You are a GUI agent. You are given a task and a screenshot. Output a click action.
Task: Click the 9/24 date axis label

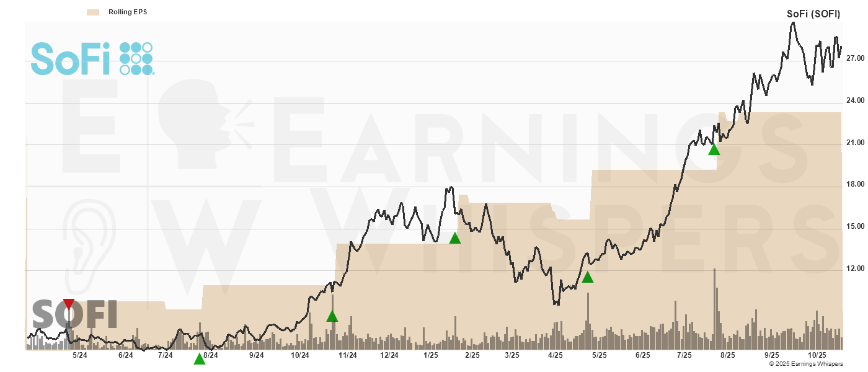[x=256, y=355]
